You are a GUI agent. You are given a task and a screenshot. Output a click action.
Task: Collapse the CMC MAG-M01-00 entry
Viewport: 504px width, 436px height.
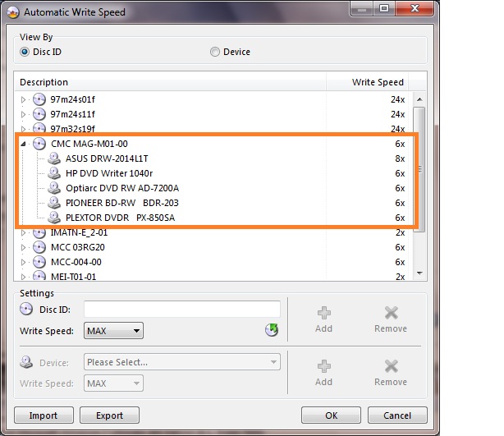(x=23, y=144)
